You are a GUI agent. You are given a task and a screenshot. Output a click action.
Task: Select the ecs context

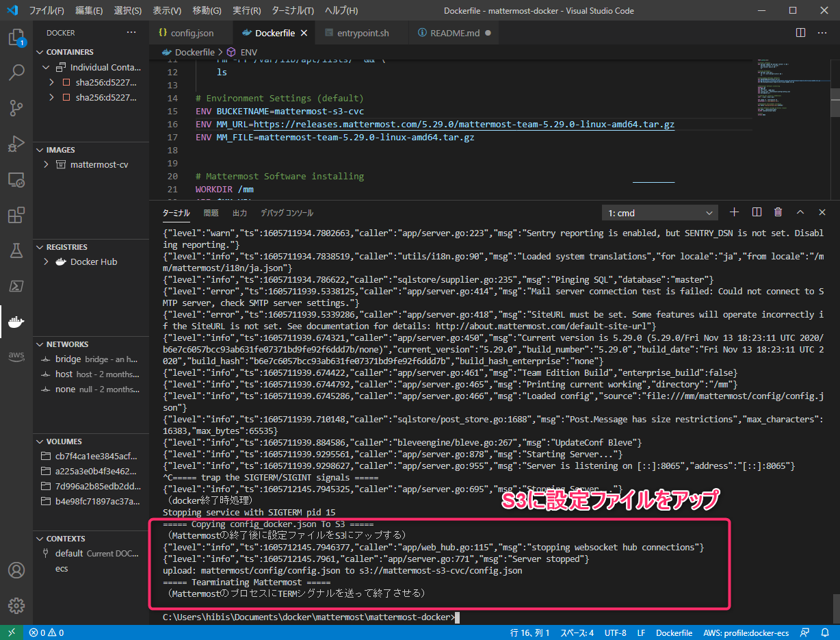[92, 568]
